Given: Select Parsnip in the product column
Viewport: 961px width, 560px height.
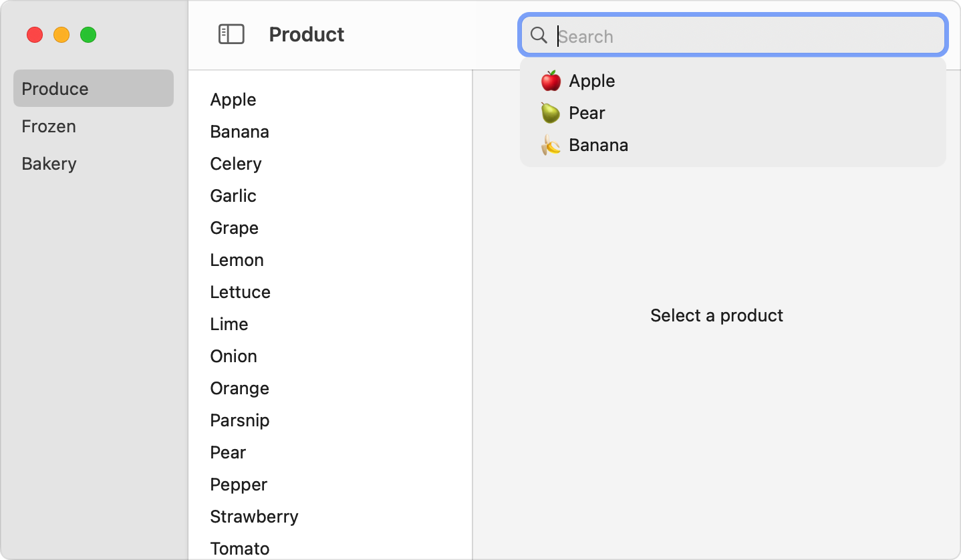Looking at the screenshot, I should point(239,420).
